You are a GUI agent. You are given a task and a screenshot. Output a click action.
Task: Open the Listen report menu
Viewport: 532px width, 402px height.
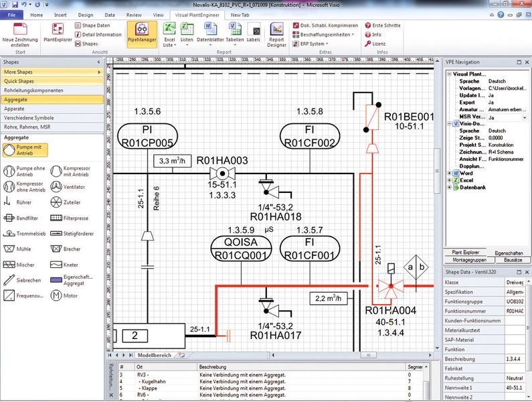(x=187, y=34)
